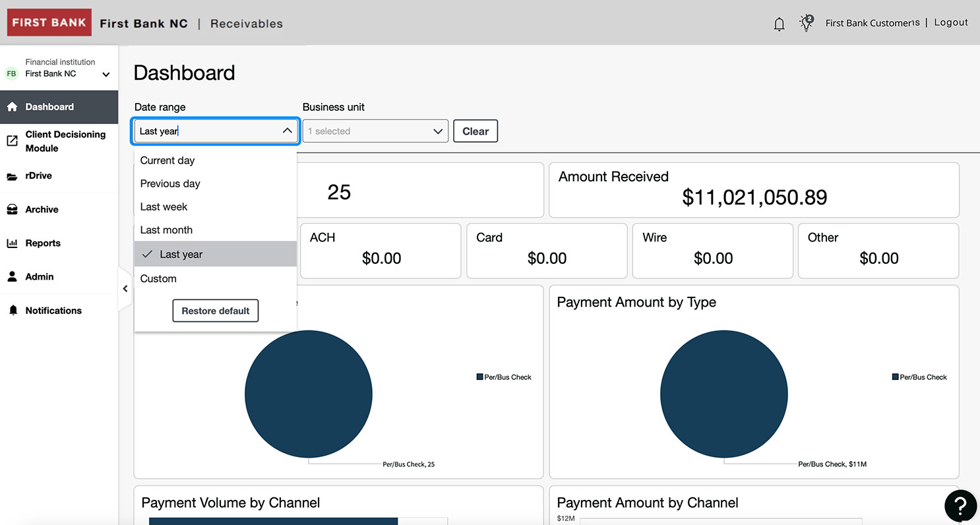Viewport: 980px width, 525px height.
Task: Click the 'Per/Bus Check, $11M' pie label
Action: point(832,464)
